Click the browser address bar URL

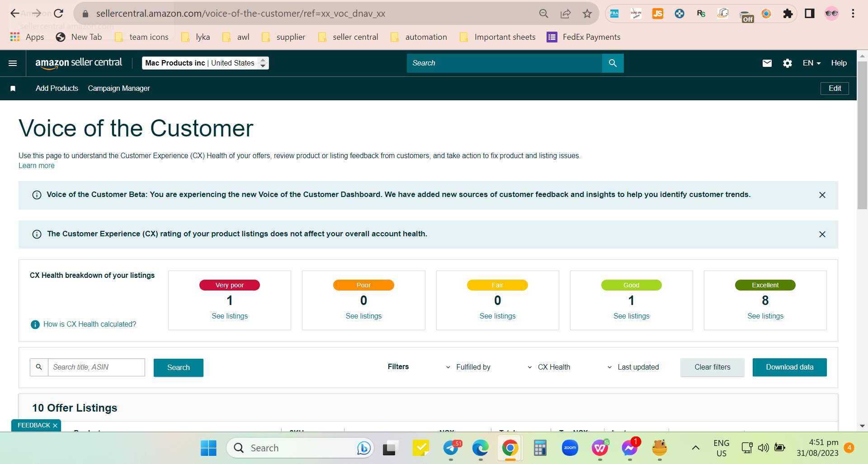241,14
